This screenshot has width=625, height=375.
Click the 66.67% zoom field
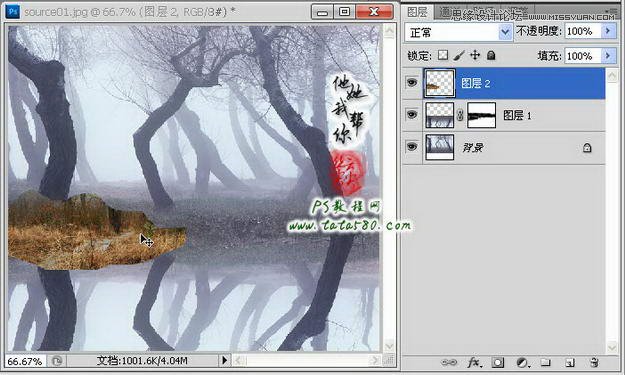(x=25, y=361)
